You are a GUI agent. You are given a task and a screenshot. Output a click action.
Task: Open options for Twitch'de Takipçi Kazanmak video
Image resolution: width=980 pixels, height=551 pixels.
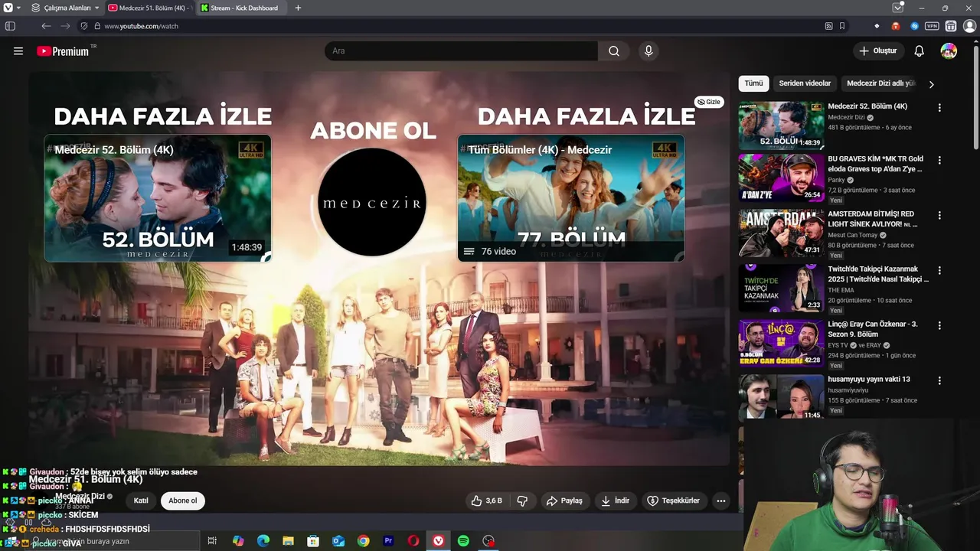[x=939, y=271]
